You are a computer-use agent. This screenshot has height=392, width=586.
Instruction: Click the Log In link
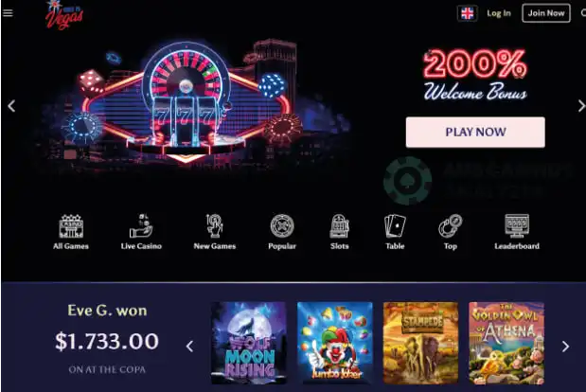point(499,13)
